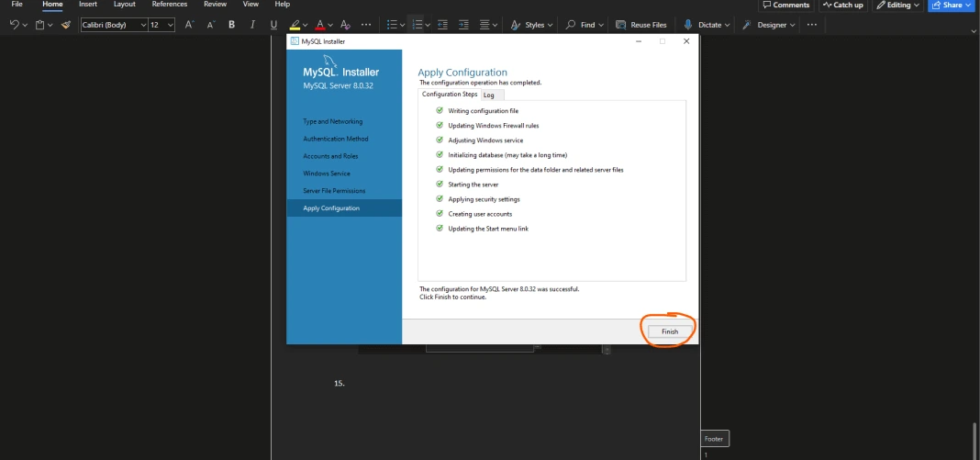Expand the Find dropdown arrow
Screen dimensions: 980x460
pyautogui.click(x=601, y=25)
